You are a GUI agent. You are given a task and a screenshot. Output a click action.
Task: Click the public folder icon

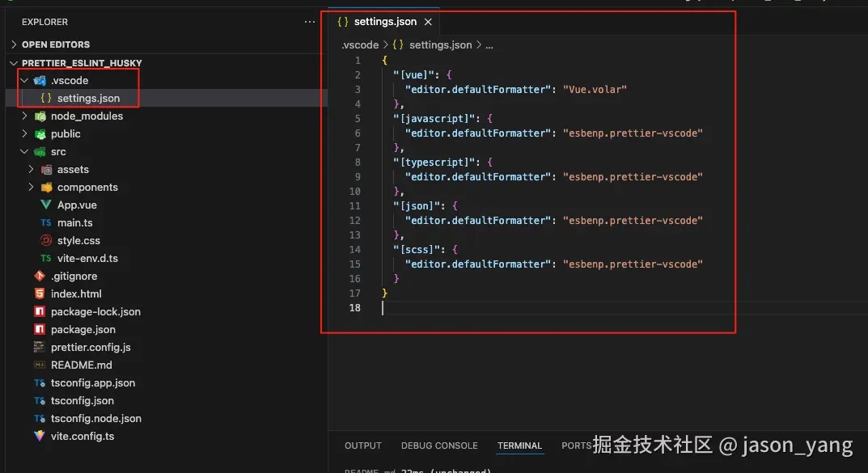(x=40, y=134)
